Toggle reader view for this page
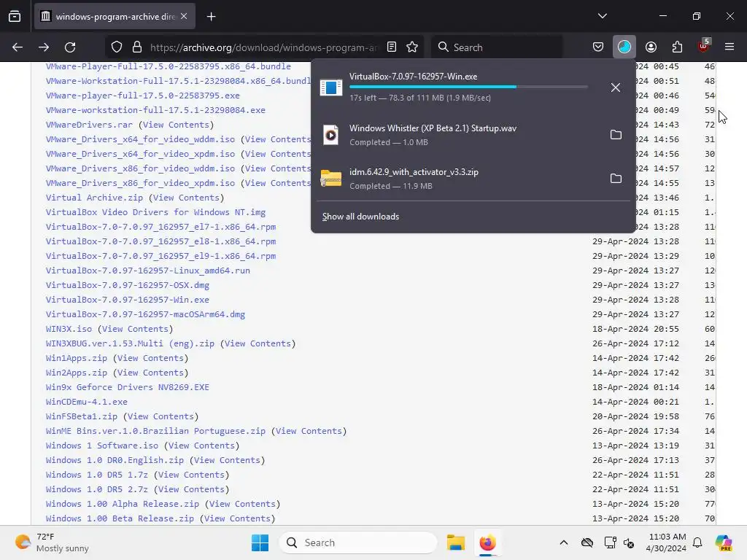 (x=392, y=47)
